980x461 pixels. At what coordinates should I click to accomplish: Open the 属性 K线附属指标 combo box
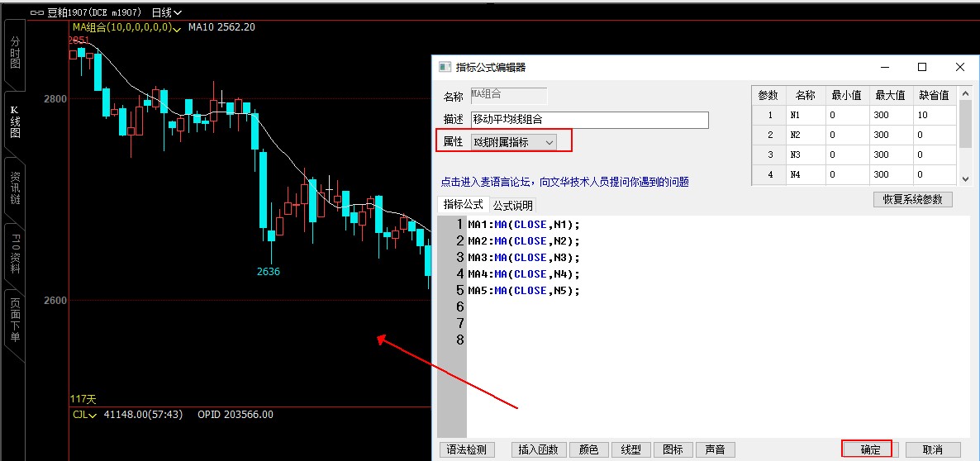[x=513, y=142]
